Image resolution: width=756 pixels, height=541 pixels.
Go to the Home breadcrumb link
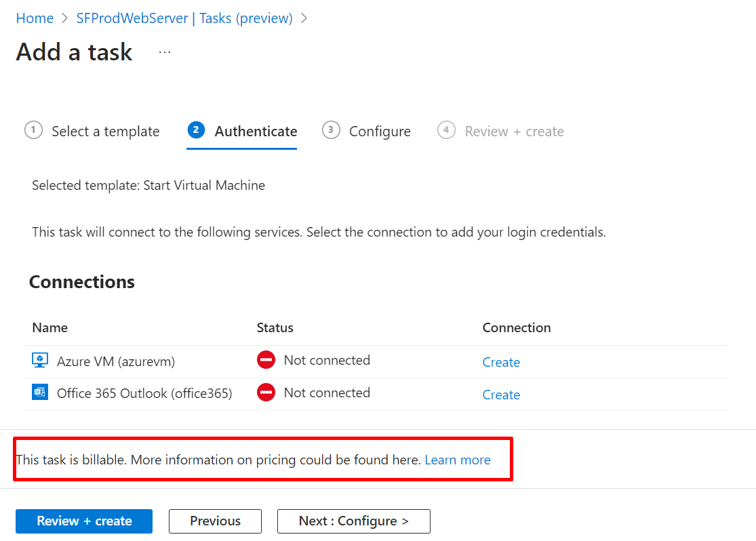tap(35, 18)
